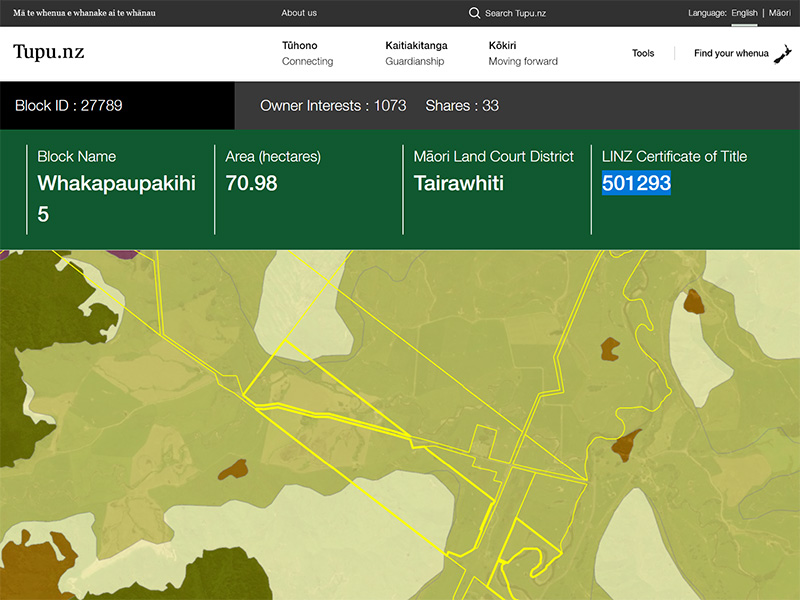Screen dimensions: 800x600
Task: Switch language to Māori
Action: point(779,13)
